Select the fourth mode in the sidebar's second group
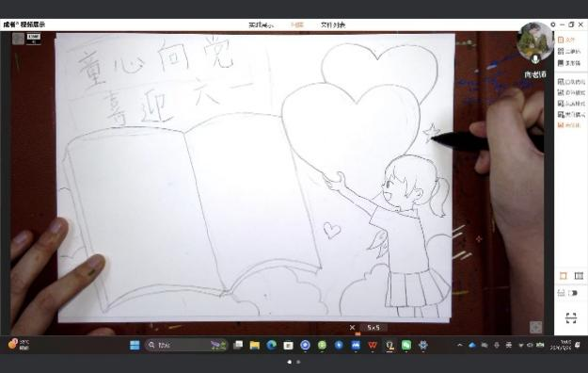The height and width of the screenshot is (373, 588). tap(571, 114)
